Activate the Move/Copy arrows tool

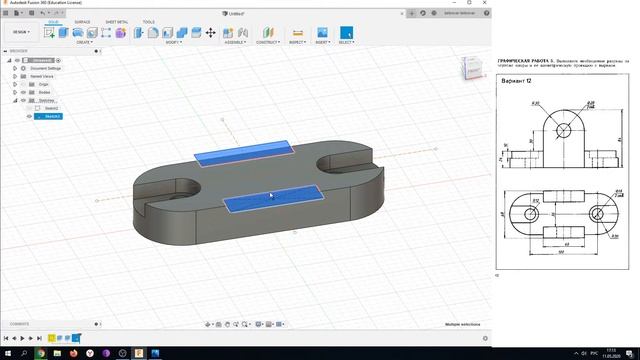click(x=211, y=33)
